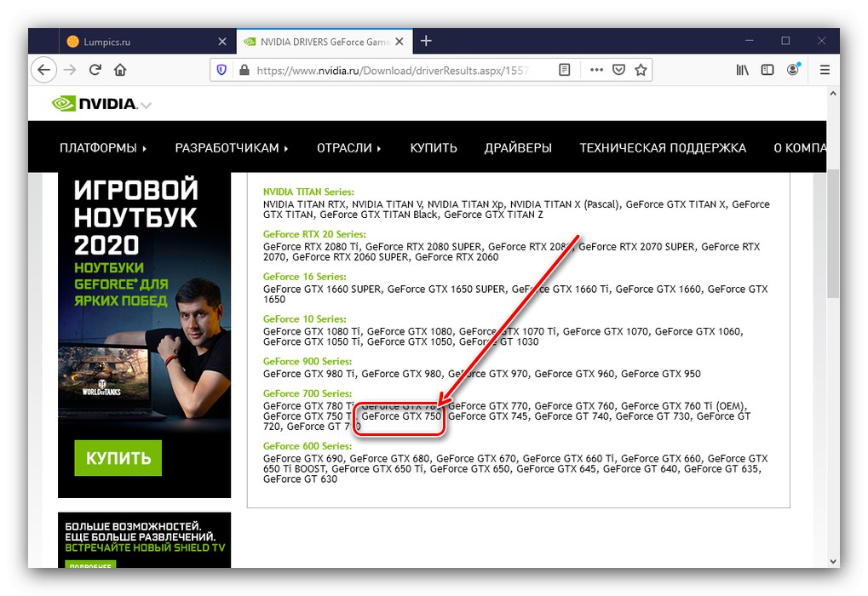Screen dimensions: 868x596
Task: Close the NVIDIA DRIVERS tab
Action: pyautogui.click(x=400, y=42)
